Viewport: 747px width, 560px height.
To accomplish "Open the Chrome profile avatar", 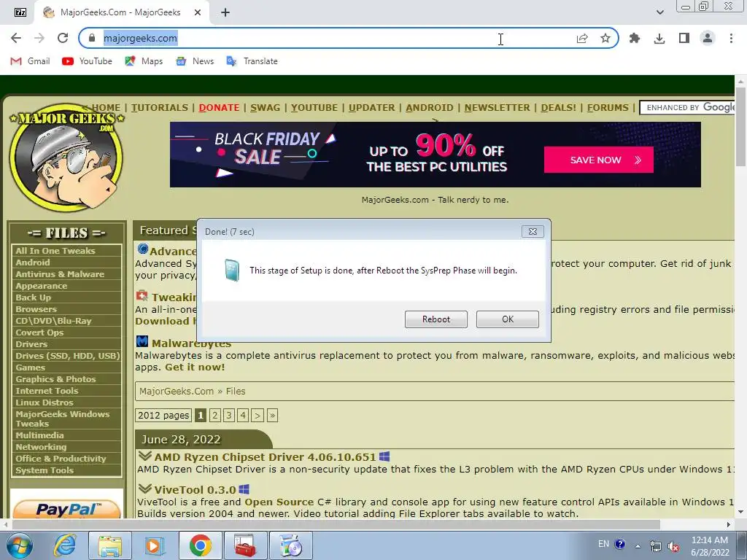I will click(708, 38).
